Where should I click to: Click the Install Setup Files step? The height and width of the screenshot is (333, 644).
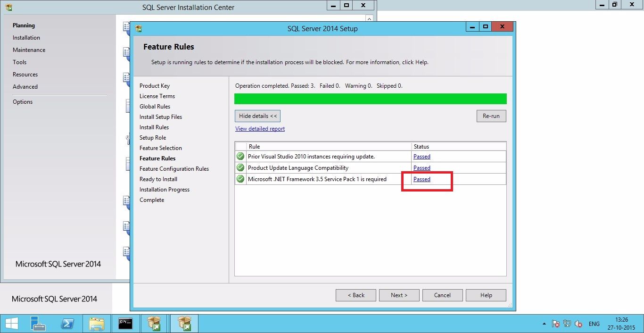pos(161,117)
